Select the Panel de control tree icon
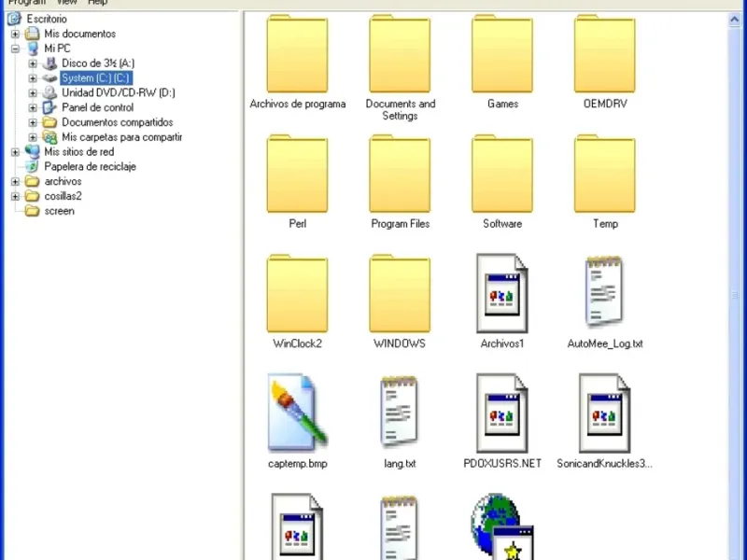 49,107
